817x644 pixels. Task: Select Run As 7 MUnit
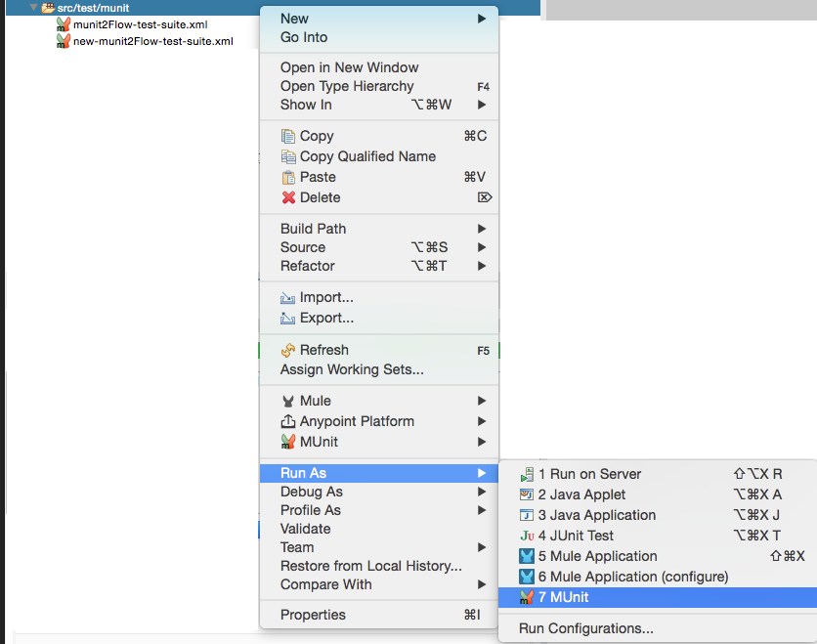[572, 597]
